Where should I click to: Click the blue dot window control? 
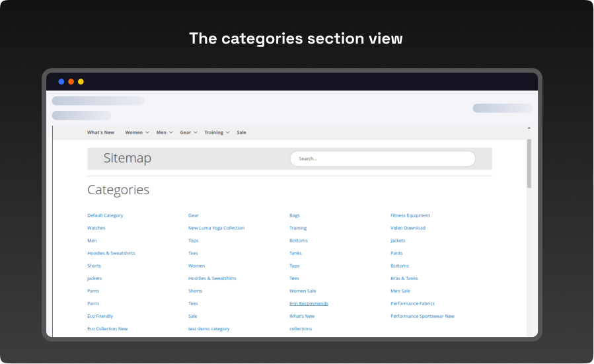pyautogui.click(x=61, y=82)
